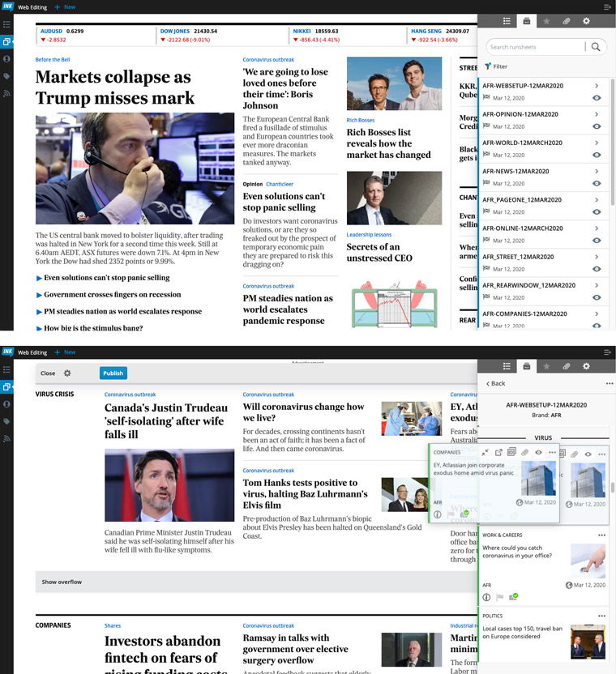Image resolution: width=616 pixels, height=674 pixels.
Task: Toggle eye visibility for AFR_STREET_12MAR2020
Action: click(597, 269)
